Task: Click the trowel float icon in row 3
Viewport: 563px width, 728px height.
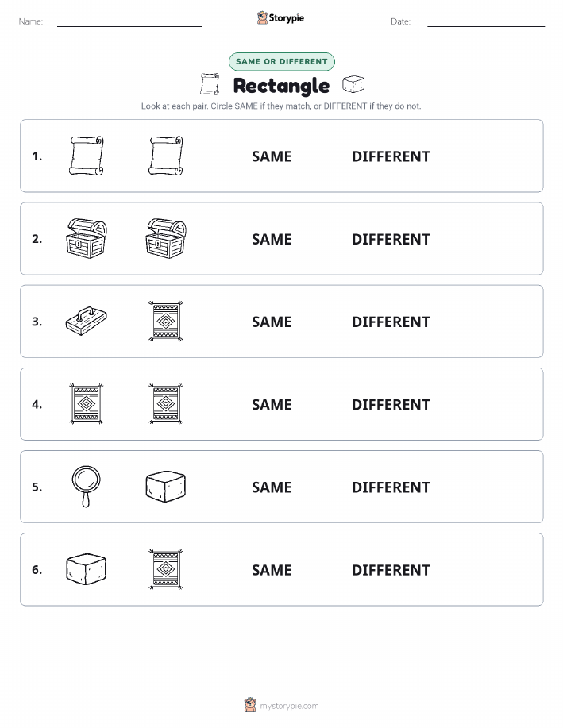Action: [x=87, y=321]
